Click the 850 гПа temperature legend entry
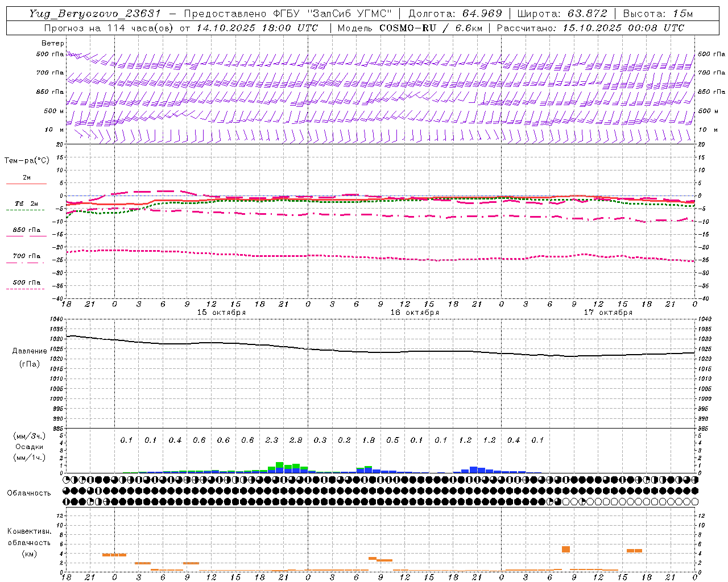728x582 pixels. [x=27, y=230]
